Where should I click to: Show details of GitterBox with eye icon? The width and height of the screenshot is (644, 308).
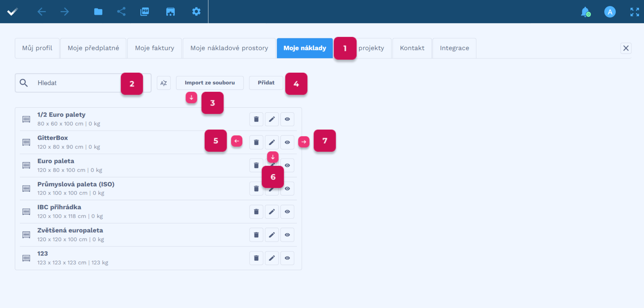(x=287, y=142)
